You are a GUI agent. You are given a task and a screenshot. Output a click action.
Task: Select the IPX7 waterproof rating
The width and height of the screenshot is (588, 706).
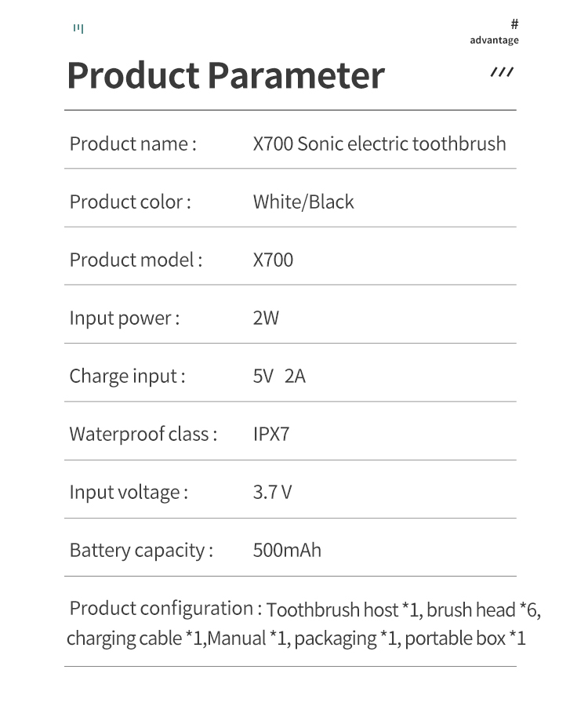271,434
